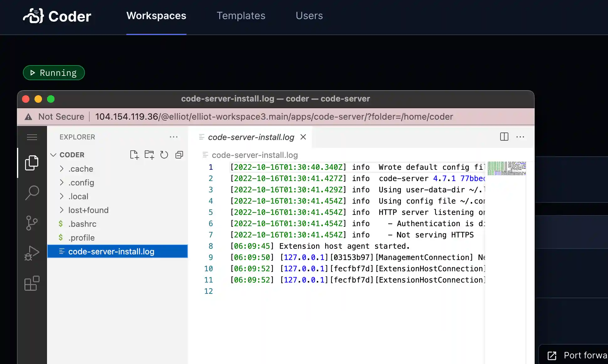
Task: Click the New Folder icon in explorer
Action: (x=149, y=155)
